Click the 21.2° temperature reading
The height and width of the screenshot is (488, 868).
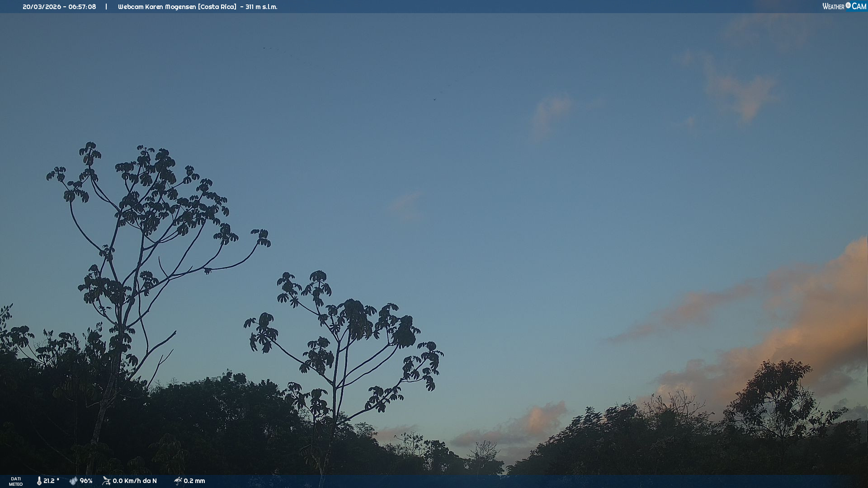(x=51, y=481)
